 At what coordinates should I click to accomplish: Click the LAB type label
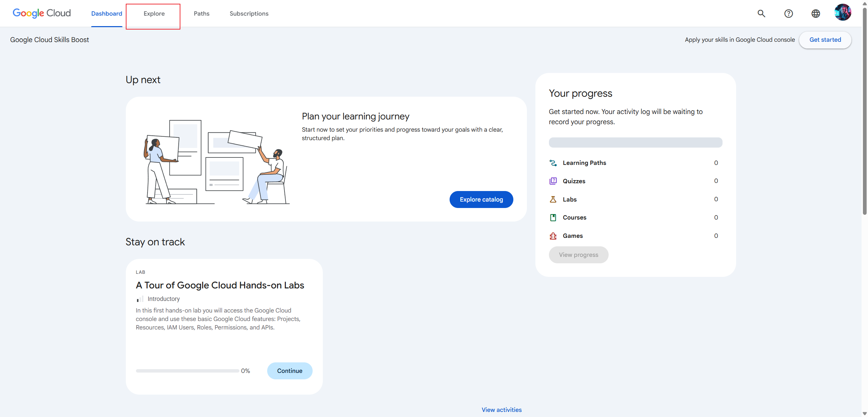coord(140,272)
